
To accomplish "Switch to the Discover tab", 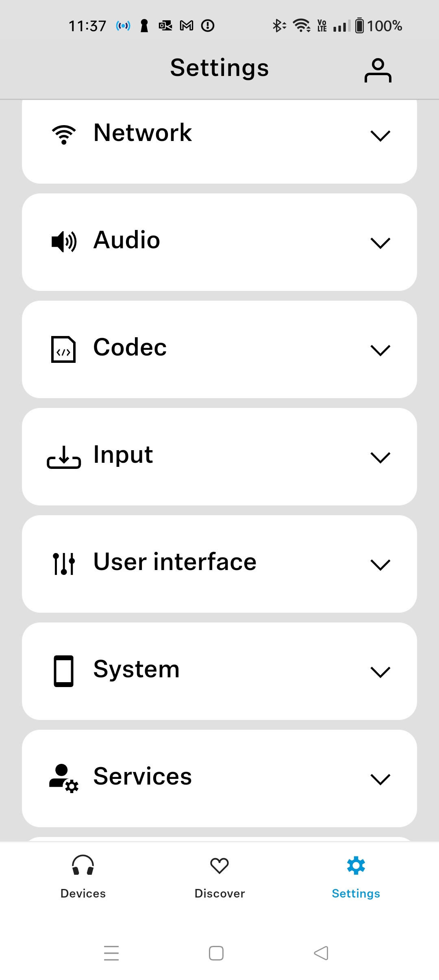I will tap(219, 876).
